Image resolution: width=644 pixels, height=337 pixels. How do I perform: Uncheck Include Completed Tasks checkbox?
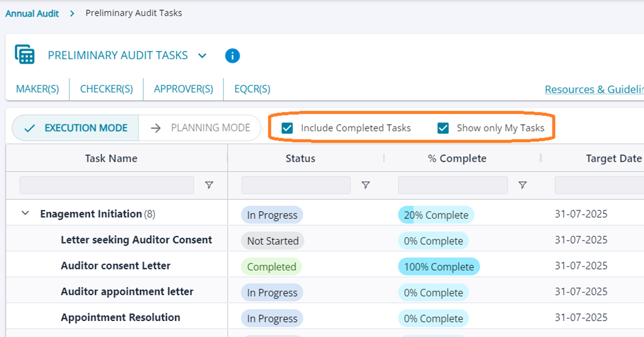point(287,128)
